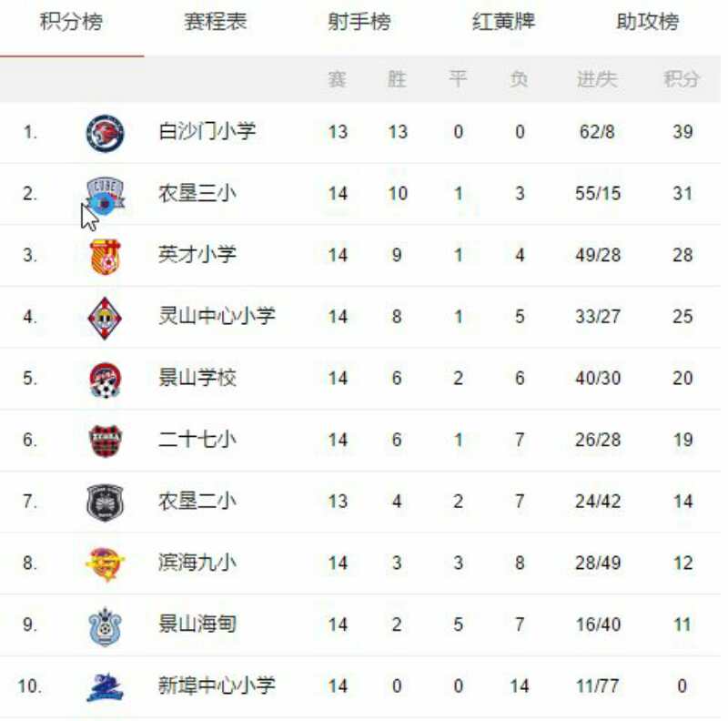Open the 灵山中心小学 team name link
This screenshot has width=728, height=721.
point(217,316)
